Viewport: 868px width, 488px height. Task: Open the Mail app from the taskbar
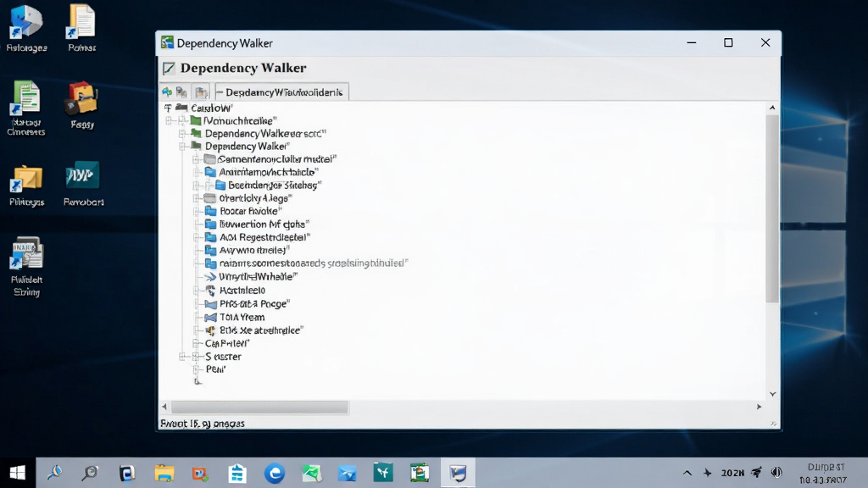click(347, 473)
